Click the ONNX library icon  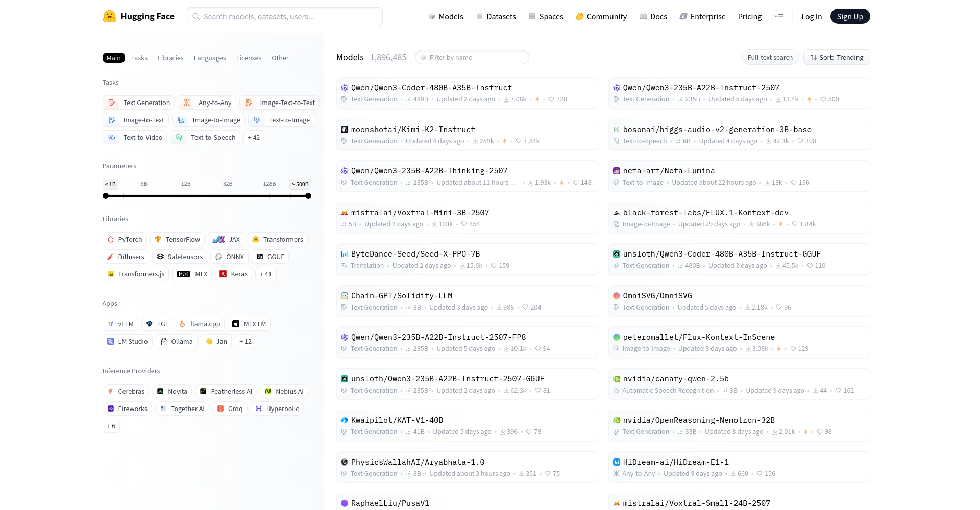(x=218, y=257)
